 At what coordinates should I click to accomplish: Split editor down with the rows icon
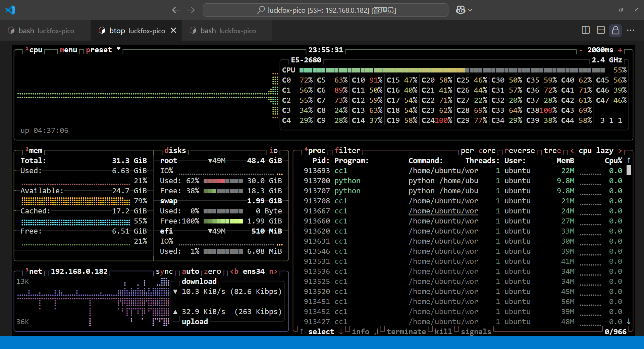[601, 30]
